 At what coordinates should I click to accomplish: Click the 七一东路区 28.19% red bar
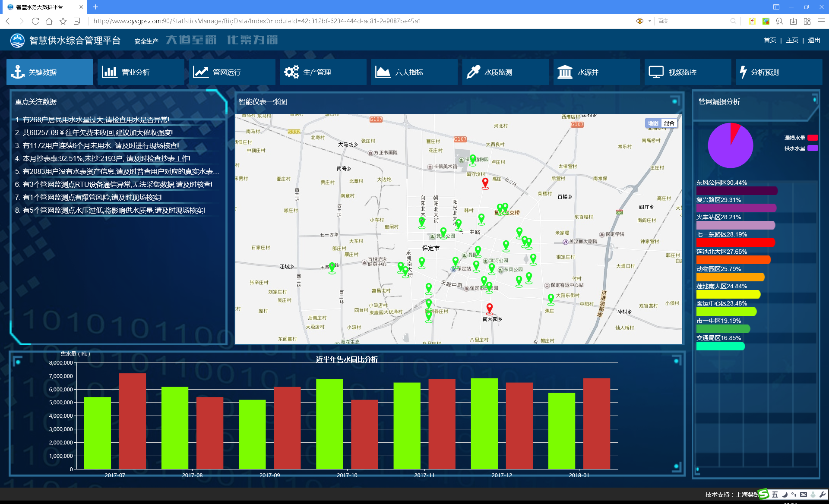(735, 243)
